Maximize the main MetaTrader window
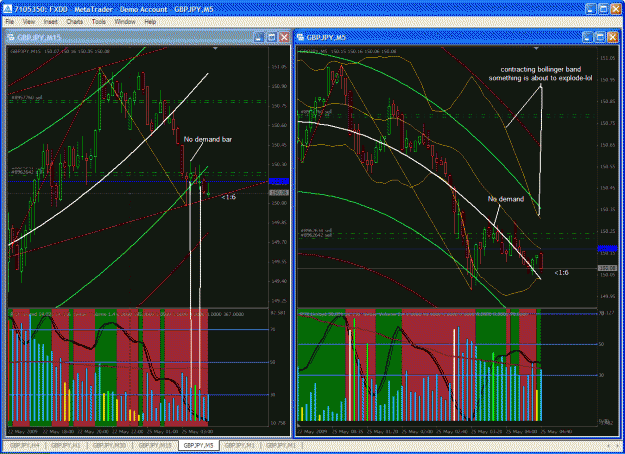 click(603, 9)
